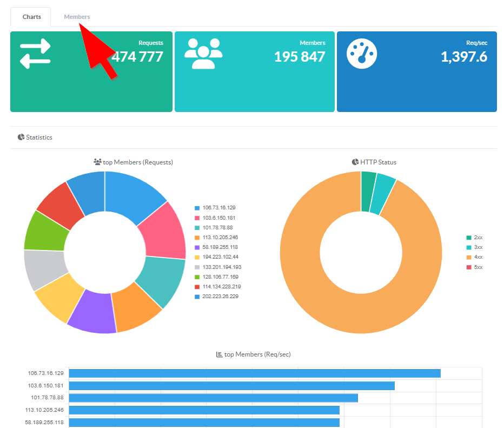
Task: Click the 103.6.150.181 legend color swatch
Action: (x=197, y=218)
